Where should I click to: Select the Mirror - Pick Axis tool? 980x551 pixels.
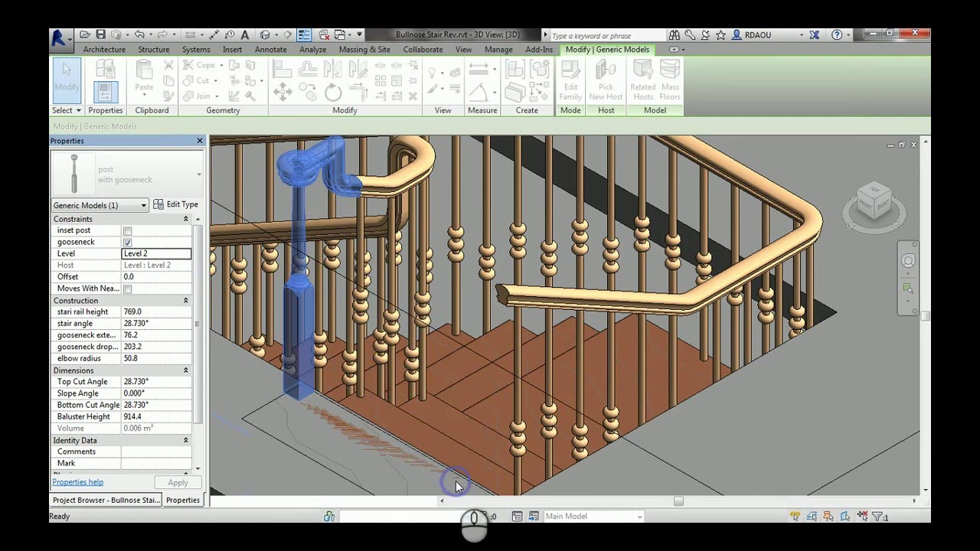click(x=333, y=69)
